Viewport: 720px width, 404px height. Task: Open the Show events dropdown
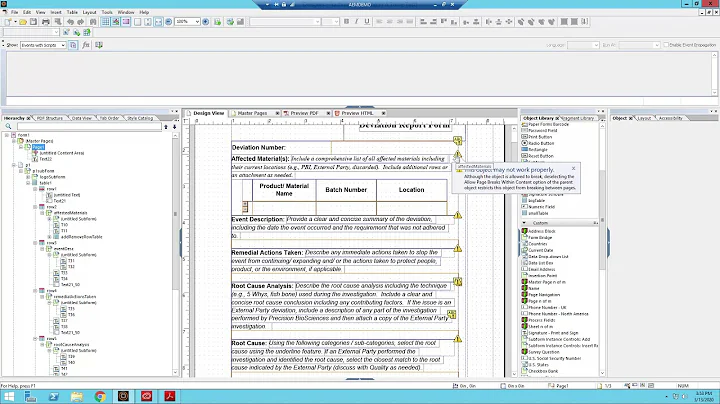(63, 45)
